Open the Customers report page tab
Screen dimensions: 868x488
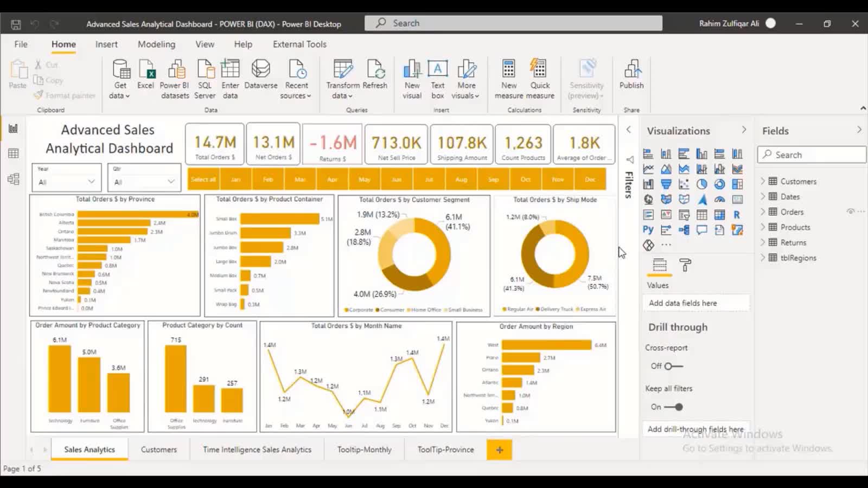click(x=159, y=450)
